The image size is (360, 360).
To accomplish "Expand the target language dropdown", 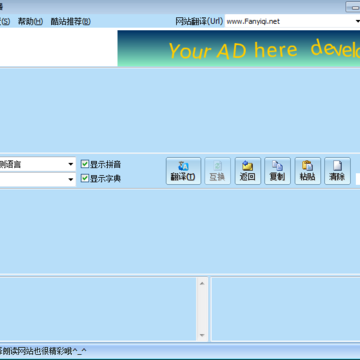I will pyautogui.click(x=71, y=179).
